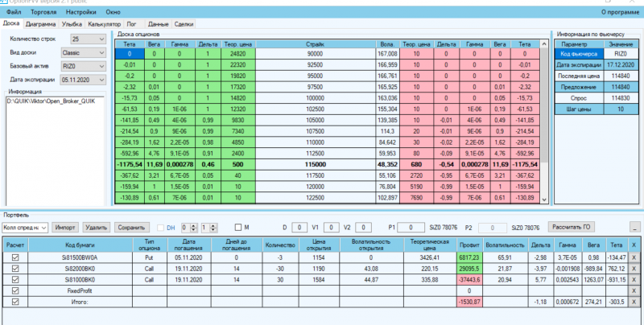Toggle the Si81500BW0A Расчет checkbox
Screen dimensions: 644x325
(x=15, y=257)
